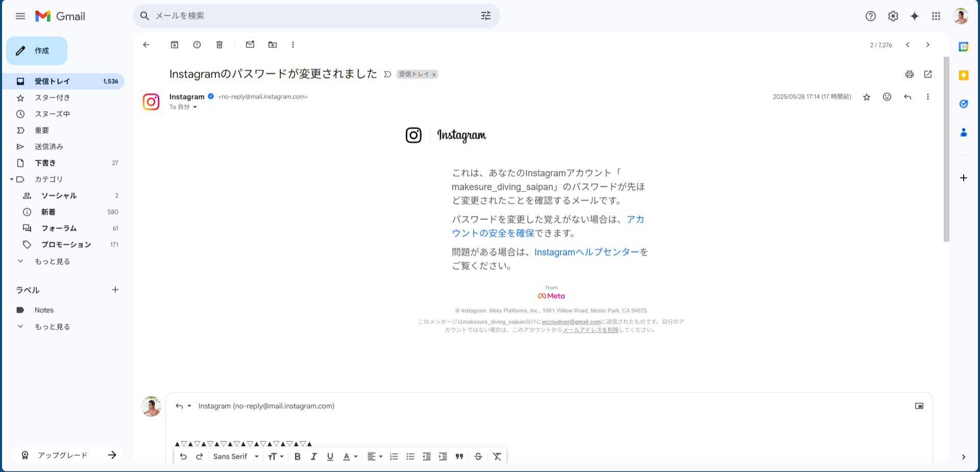Hide the side panel with the bottom chevron
Viewport: 980px width, 472px height.
point(964,457)
